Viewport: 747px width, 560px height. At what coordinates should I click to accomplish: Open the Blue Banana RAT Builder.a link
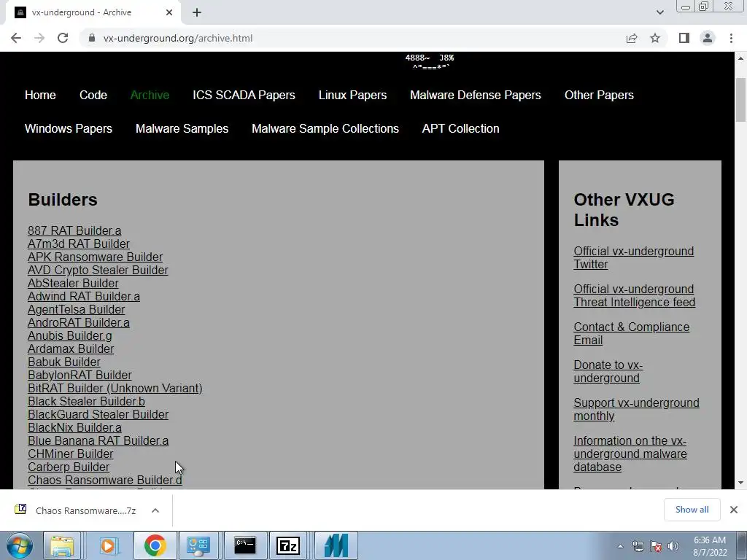[98, 440]
